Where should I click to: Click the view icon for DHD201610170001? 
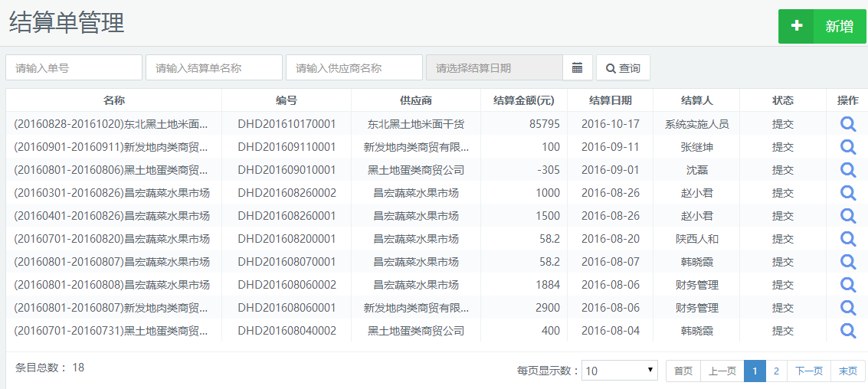[847, 124]
